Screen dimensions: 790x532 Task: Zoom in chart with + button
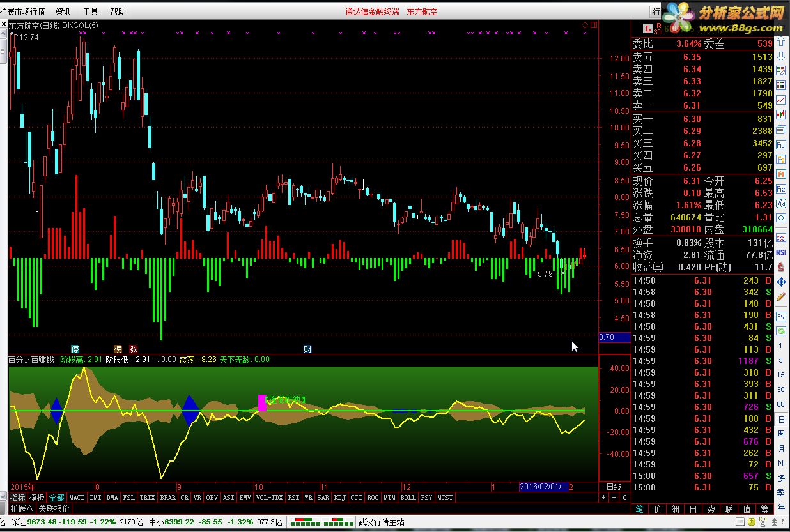pos(605,498)
